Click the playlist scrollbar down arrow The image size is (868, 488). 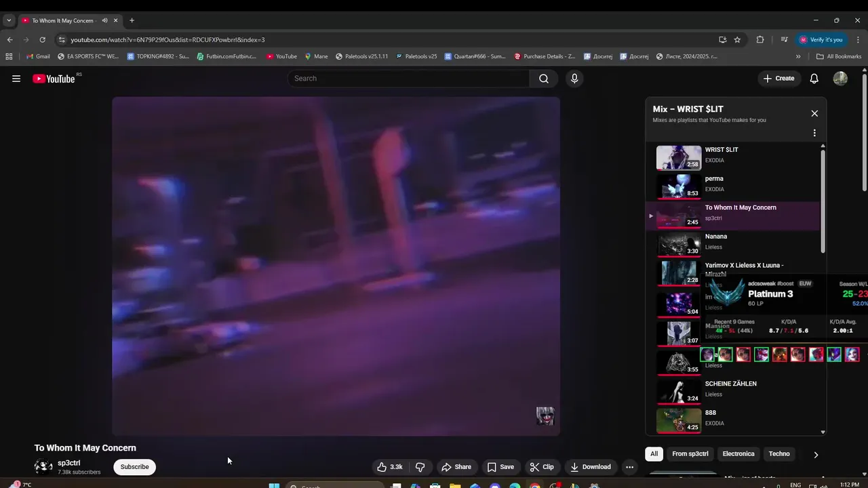pos(823,432)
